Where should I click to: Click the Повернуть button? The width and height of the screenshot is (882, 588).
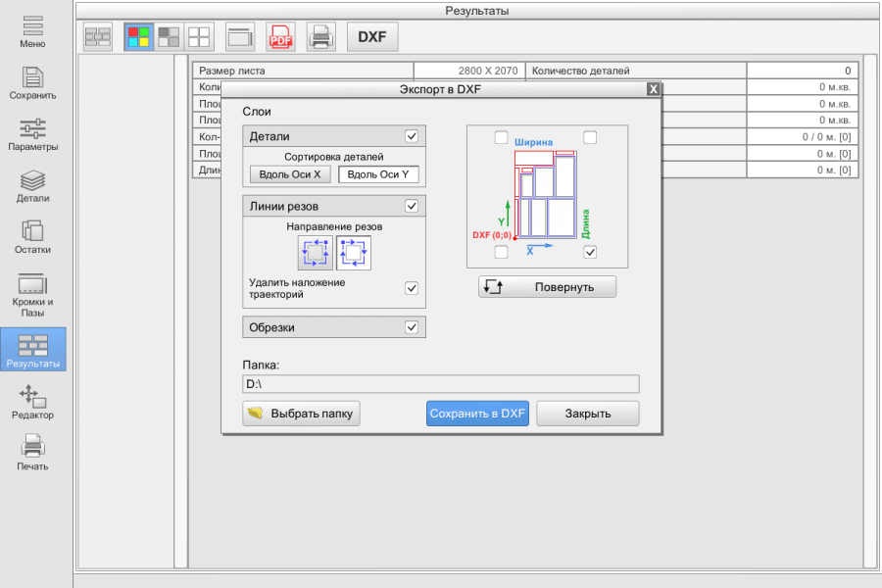[547, 287]
